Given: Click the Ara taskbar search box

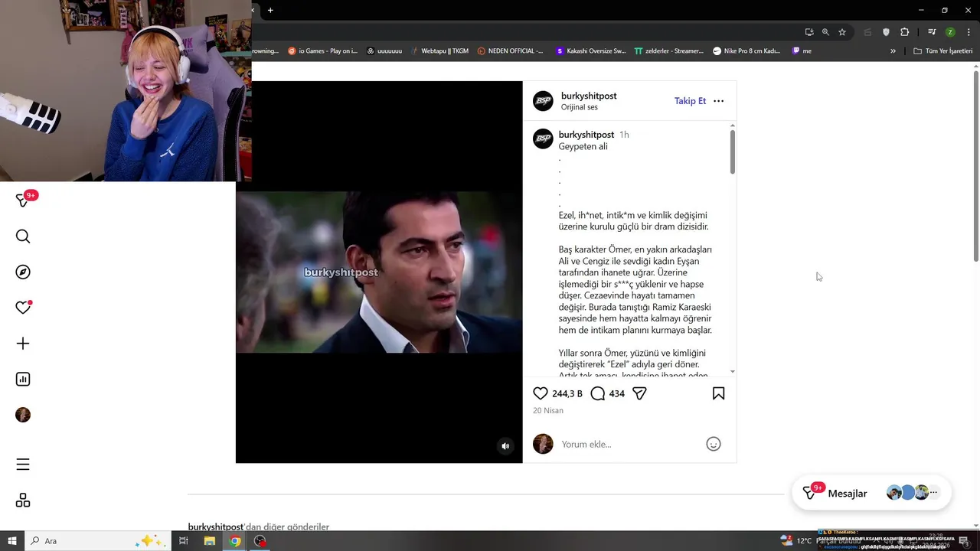Looking at the screenshot, I should (x=97, y=541).
